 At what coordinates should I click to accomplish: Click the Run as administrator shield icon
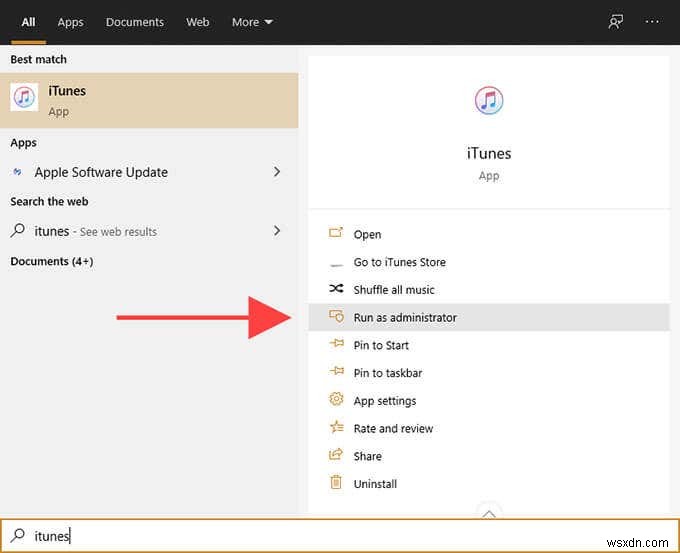click(x=336, y=317)
